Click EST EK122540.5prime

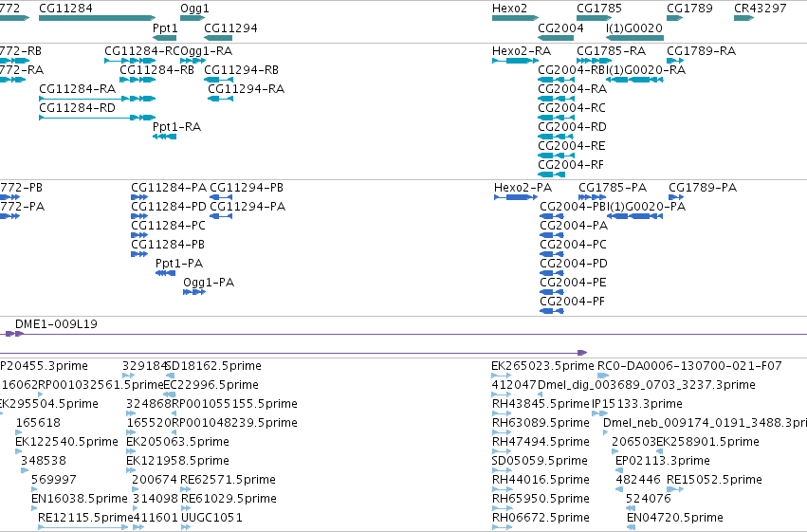click(x=66, y=443)
